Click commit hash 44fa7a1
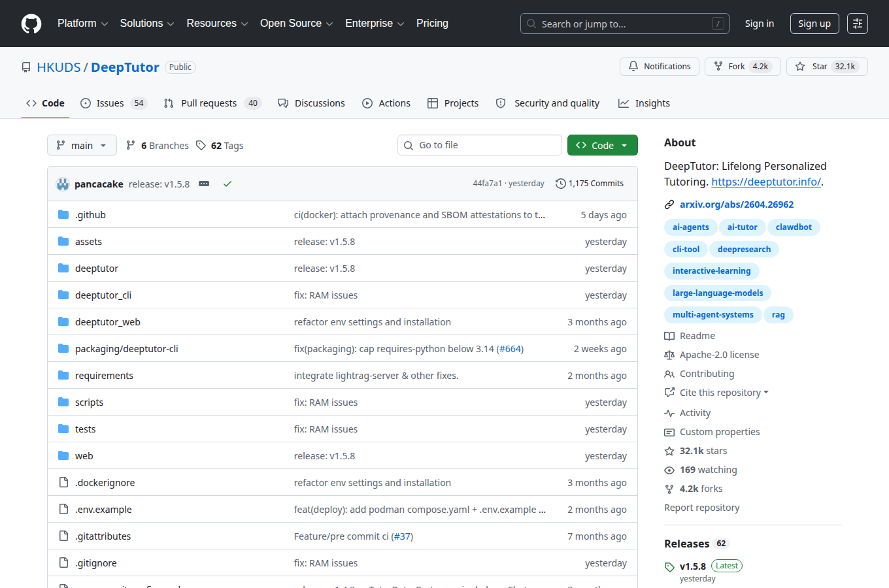 pos(488,184)
